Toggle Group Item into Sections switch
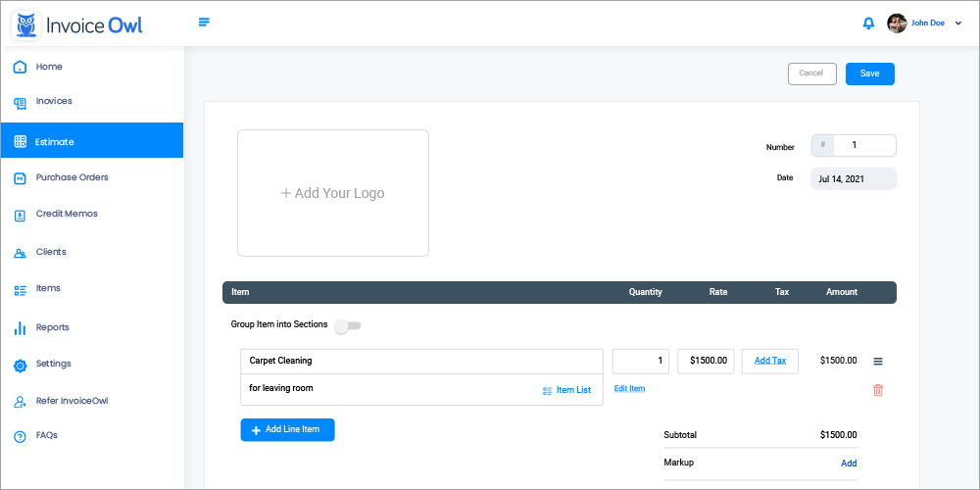The height and width of the screenshot is (490, 980). (x=348, y=325)
